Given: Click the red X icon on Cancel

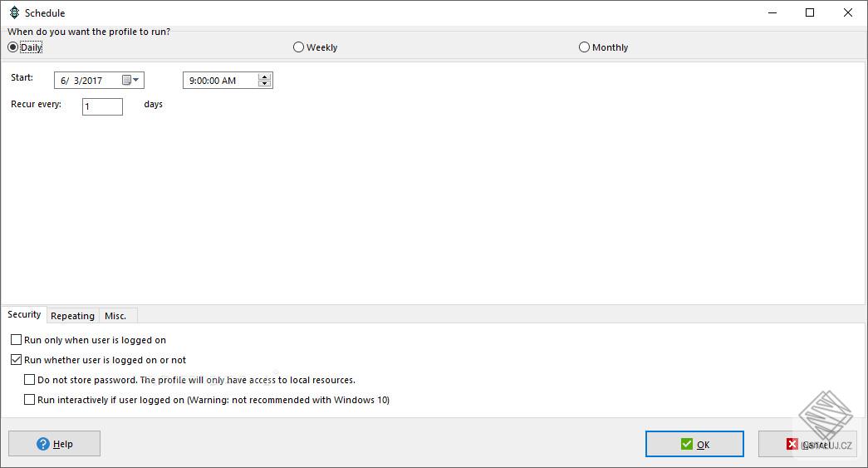Looking at the screenshot, I should [792, 444].
